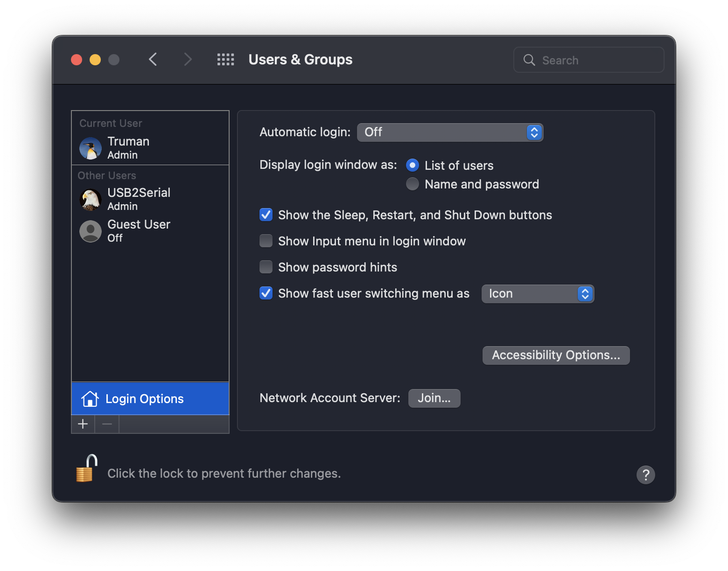
Task: Click USB2Serial's eagle avatar
Action: pyautogui.click(x=91, y=200)
